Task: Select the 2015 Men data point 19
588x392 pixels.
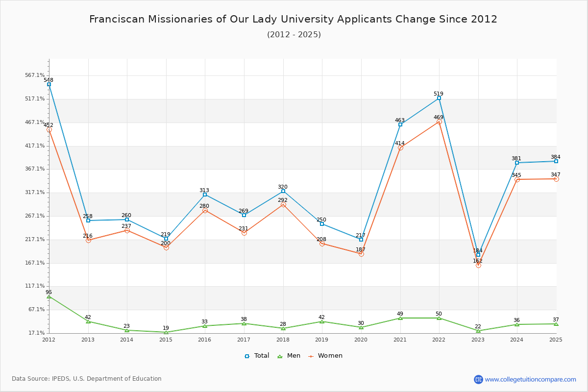Action: 166,332
